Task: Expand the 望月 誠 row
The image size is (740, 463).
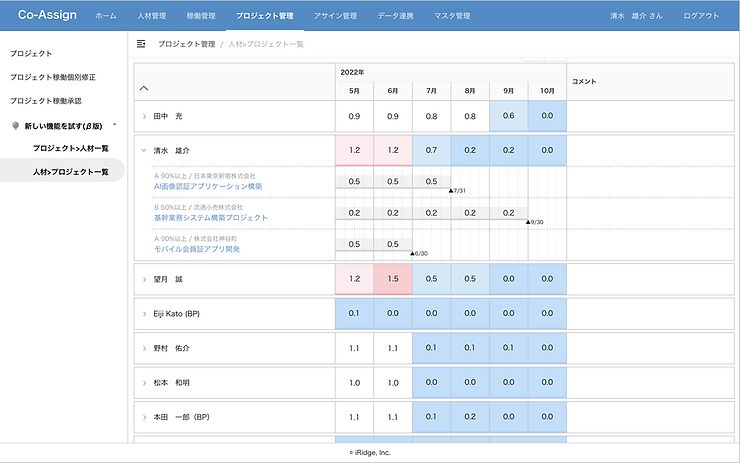Action: [144, 279]
